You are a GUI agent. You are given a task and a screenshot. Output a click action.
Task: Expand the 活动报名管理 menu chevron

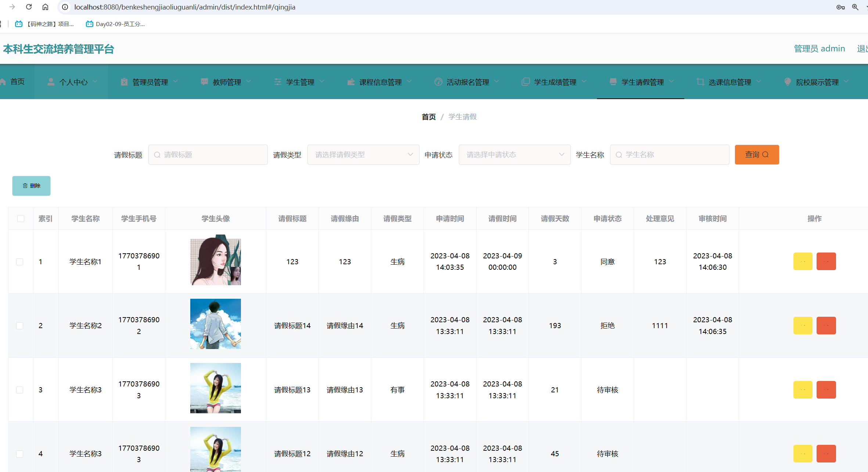click(497, 81)
